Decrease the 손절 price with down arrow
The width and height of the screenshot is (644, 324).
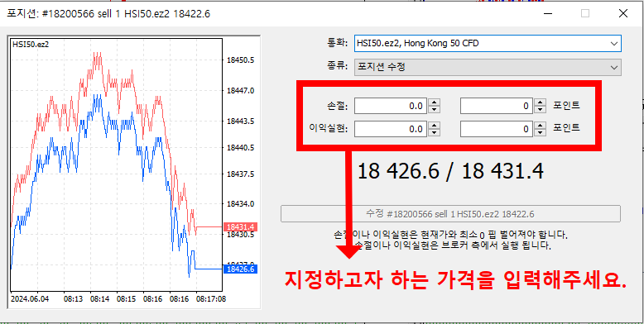434,110
